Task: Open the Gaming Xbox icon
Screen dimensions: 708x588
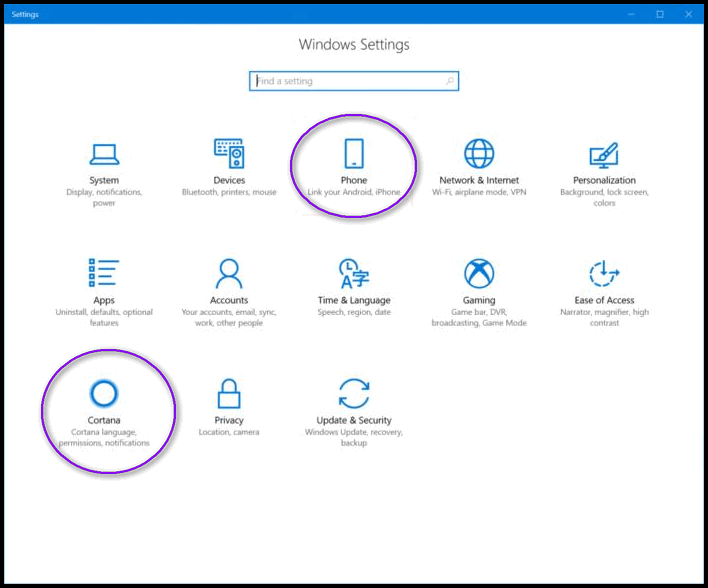Action: [479, 273]
